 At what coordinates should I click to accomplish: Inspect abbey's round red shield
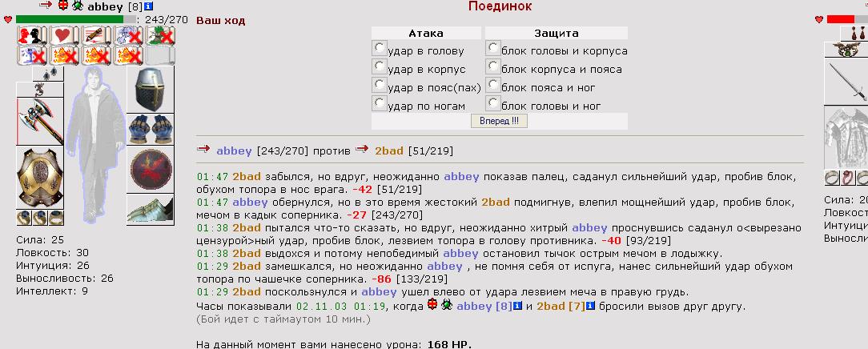point(151,170)
